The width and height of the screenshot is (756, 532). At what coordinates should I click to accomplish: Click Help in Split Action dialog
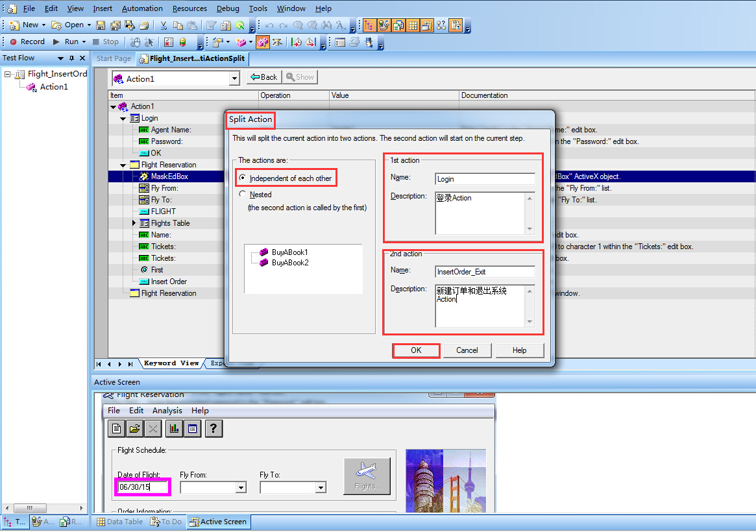point(519,350)
